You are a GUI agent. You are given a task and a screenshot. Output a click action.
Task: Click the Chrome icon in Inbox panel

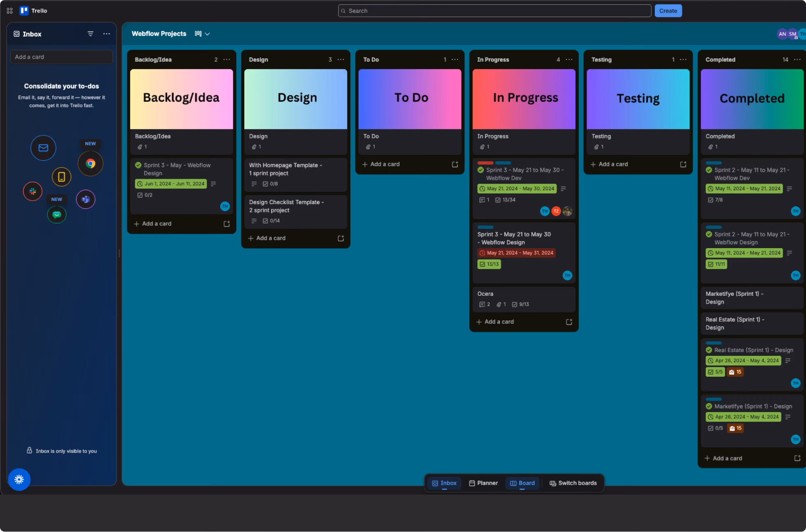pos(90,164)
